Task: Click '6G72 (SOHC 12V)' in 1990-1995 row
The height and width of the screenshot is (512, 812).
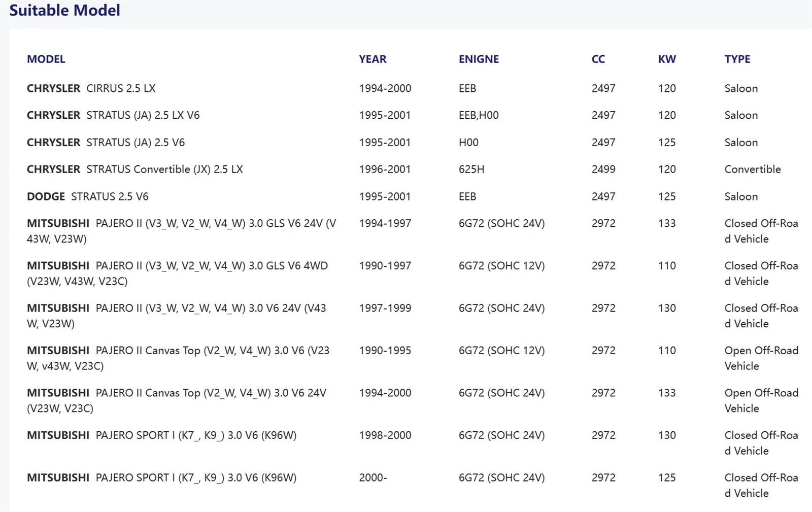Action: click(502, 351)
